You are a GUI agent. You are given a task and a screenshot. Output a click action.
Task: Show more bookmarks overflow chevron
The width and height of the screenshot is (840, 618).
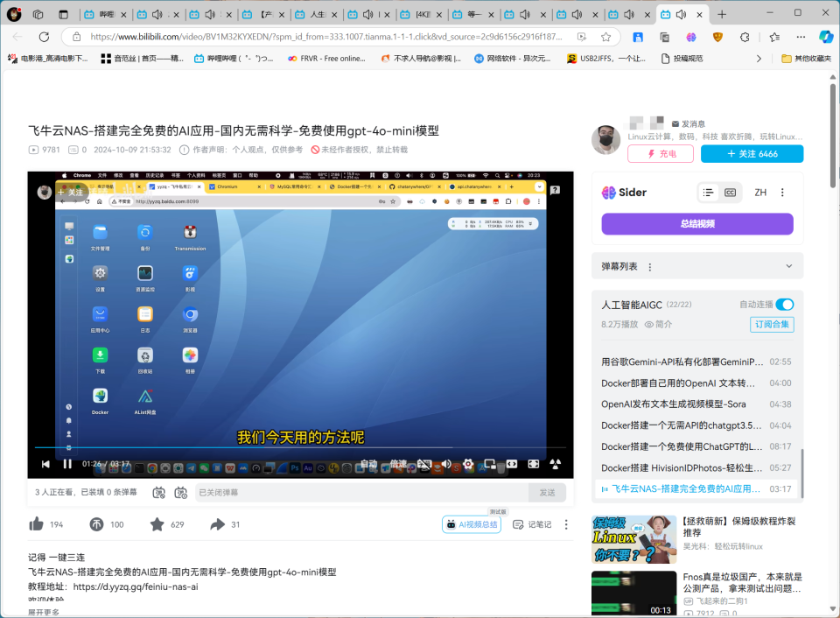[x=759, y=59]
